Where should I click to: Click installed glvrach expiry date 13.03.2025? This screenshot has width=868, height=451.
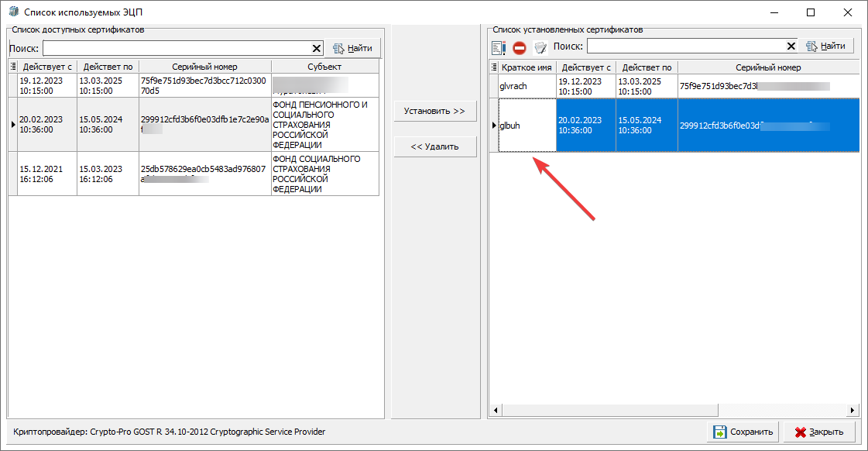[x=647, y=86]
